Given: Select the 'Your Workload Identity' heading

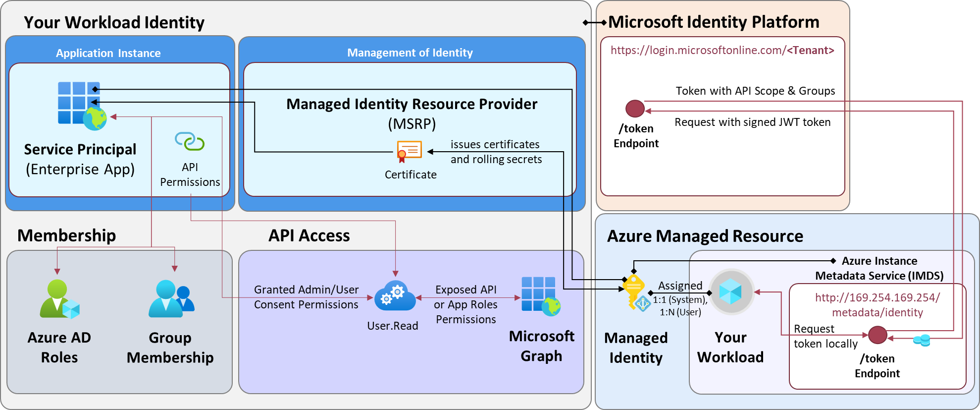Looking at the screenshot, I should click(114, 22).
